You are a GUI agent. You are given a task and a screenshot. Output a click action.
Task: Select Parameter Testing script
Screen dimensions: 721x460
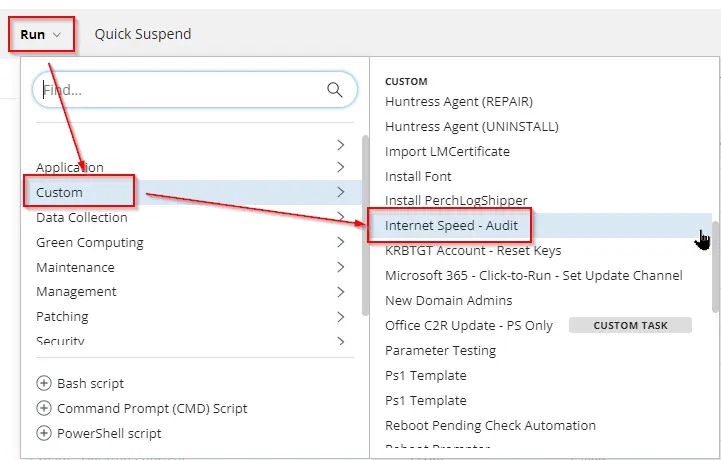coord(441,351)
